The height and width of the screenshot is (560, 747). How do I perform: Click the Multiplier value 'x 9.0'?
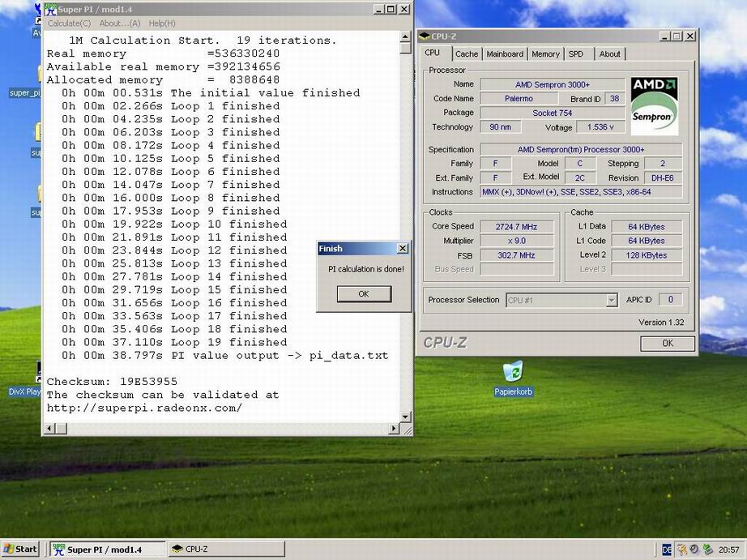coord(516,241)
